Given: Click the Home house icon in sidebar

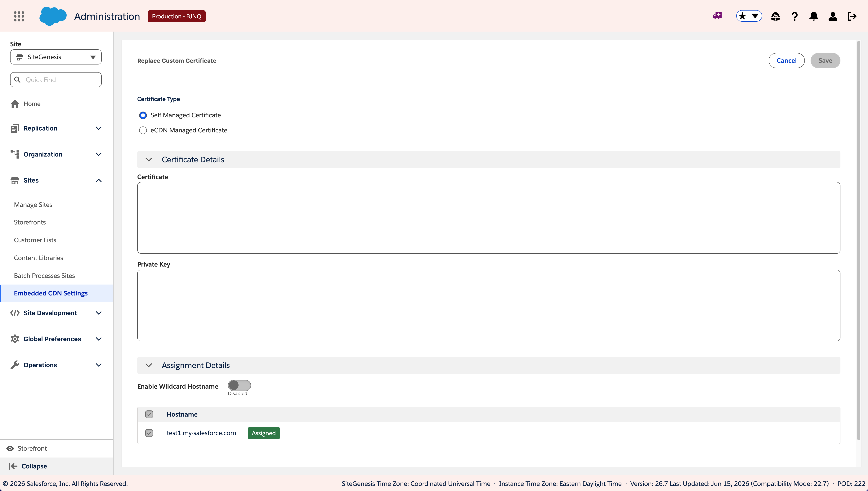Looking at the screenshot, I should [x=15, y=104].
